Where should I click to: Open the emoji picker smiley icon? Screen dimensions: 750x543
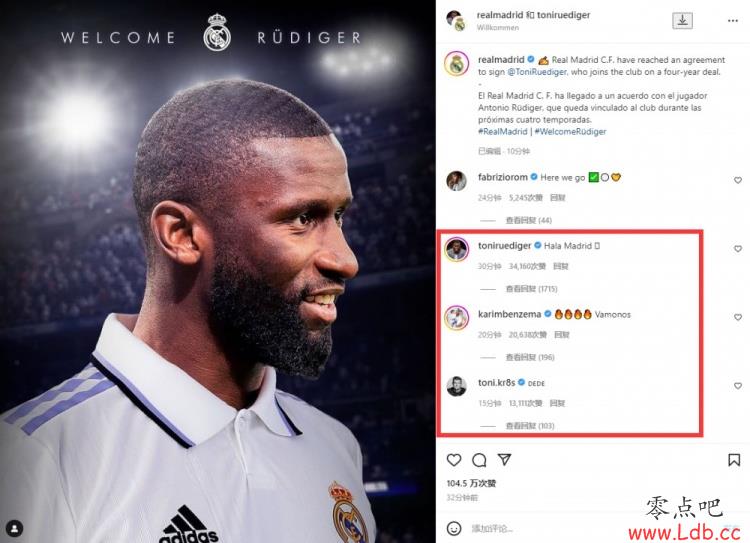(453, 529)
